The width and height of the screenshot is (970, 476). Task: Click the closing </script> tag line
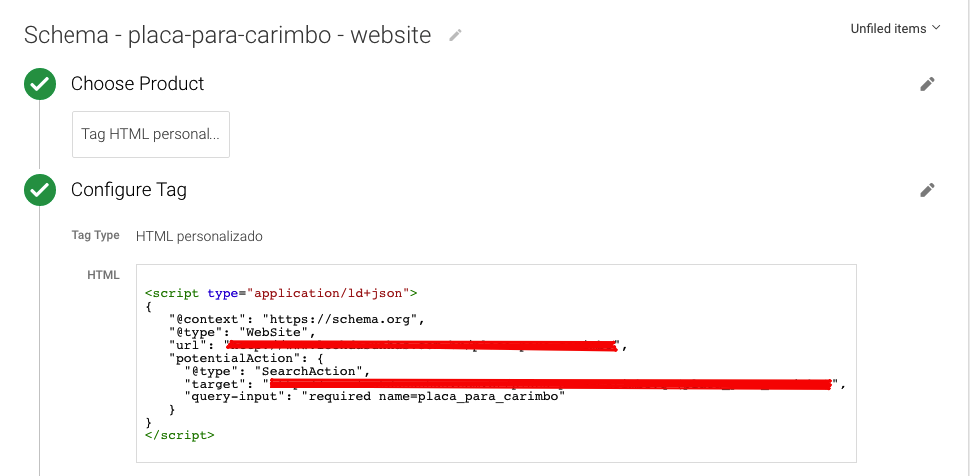(x=180, y=435)
